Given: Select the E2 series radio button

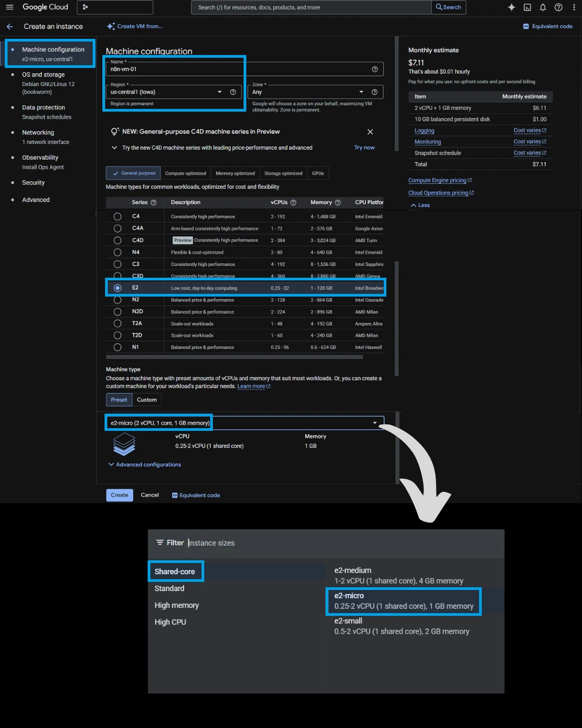Looking at the screenshot, I should [117, 288].
